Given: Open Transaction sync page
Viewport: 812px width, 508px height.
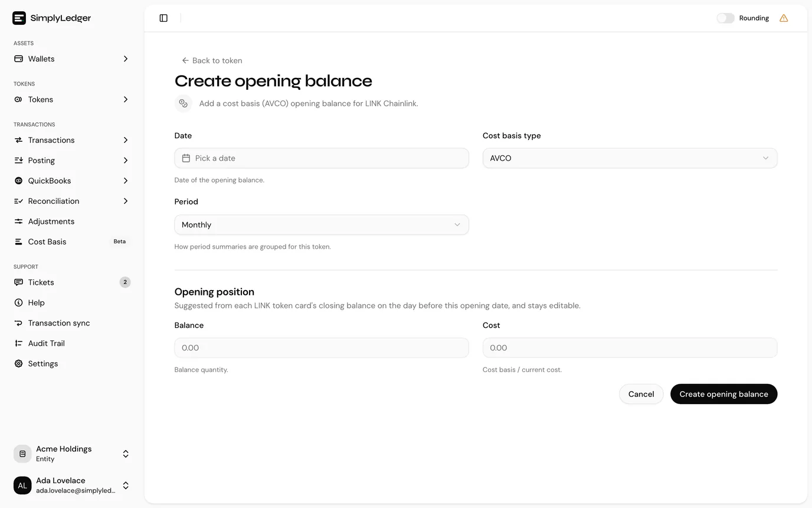Looking at the screenshot, I should pyautogui.click(x=72, y=323).
